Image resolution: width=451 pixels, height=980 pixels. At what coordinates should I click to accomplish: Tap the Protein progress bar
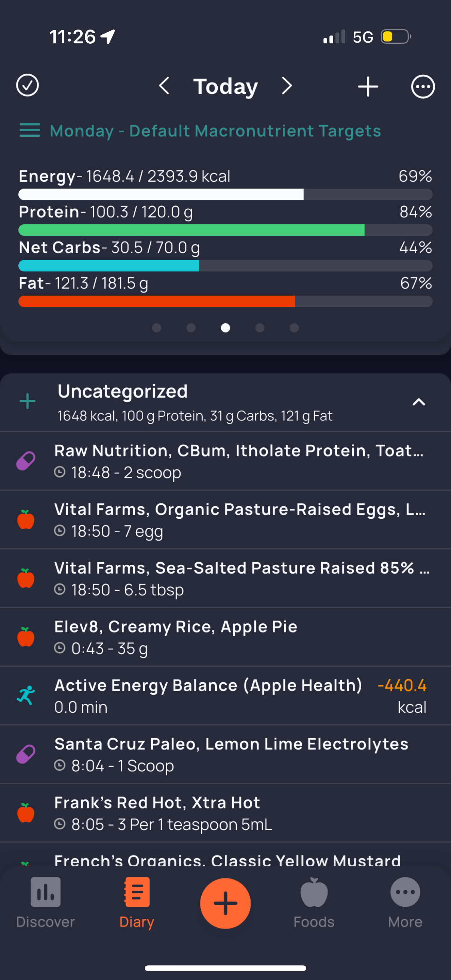(225, 230)
